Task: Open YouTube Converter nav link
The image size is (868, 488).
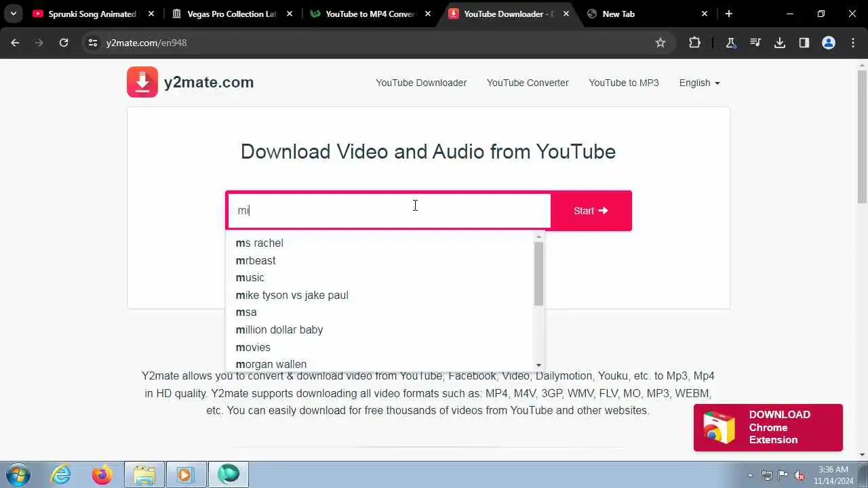Action: 528,83
